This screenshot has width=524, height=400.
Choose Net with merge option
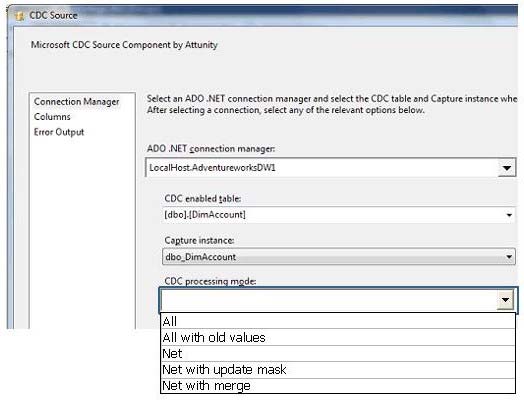(x=338, y=386)
